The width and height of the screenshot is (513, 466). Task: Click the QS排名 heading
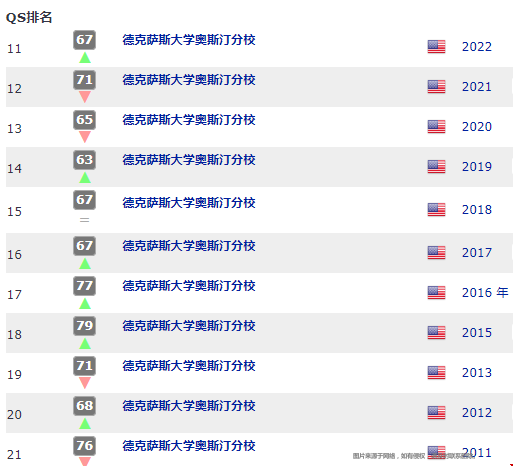29,17
